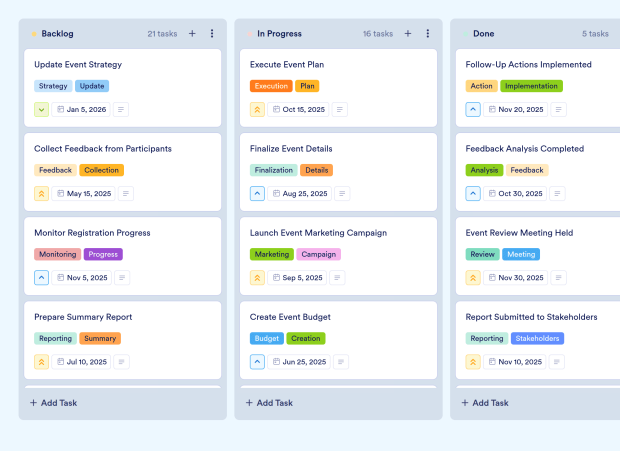Open the Collect Feedback from Participants card
Viewport: 620px width, 451px height.
[x=103, y=149]
